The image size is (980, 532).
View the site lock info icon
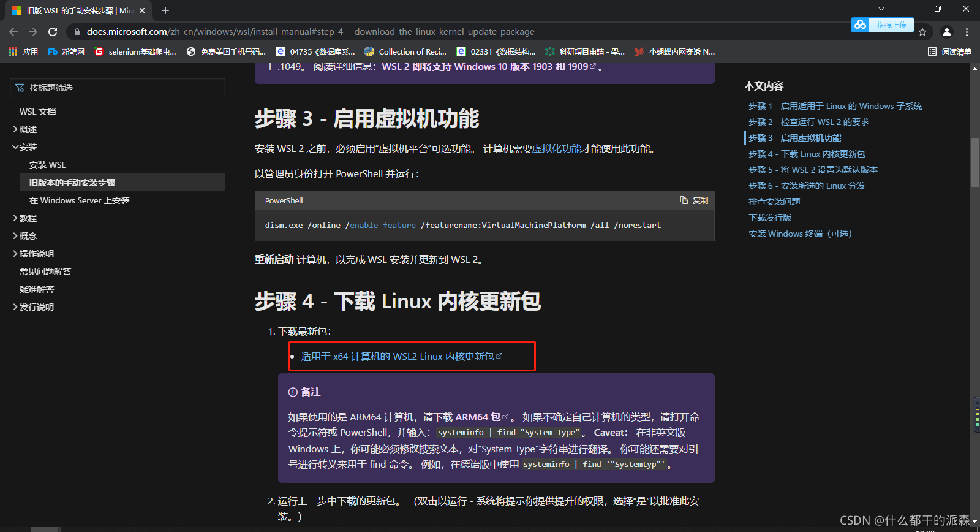[77, 32]
